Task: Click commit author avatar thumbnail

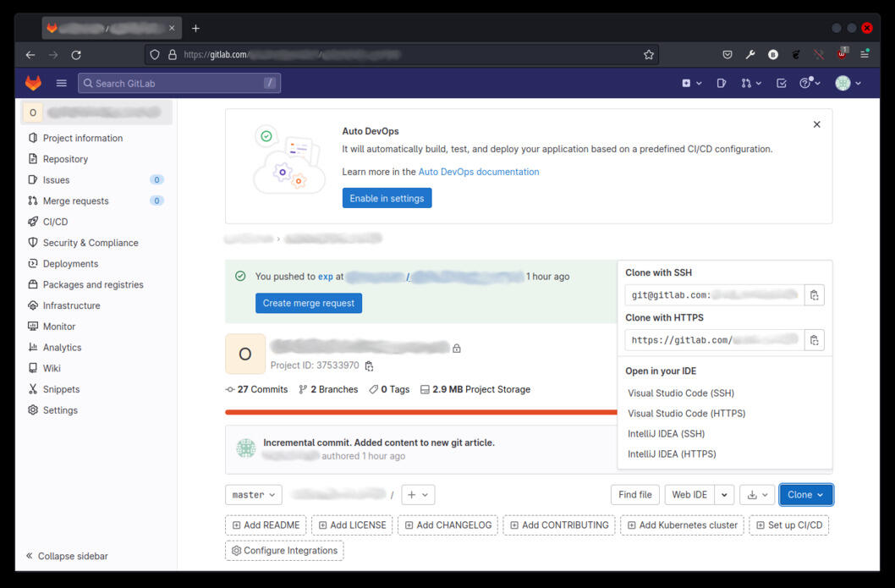Action: pyautogui.click(x=246, y=448)
